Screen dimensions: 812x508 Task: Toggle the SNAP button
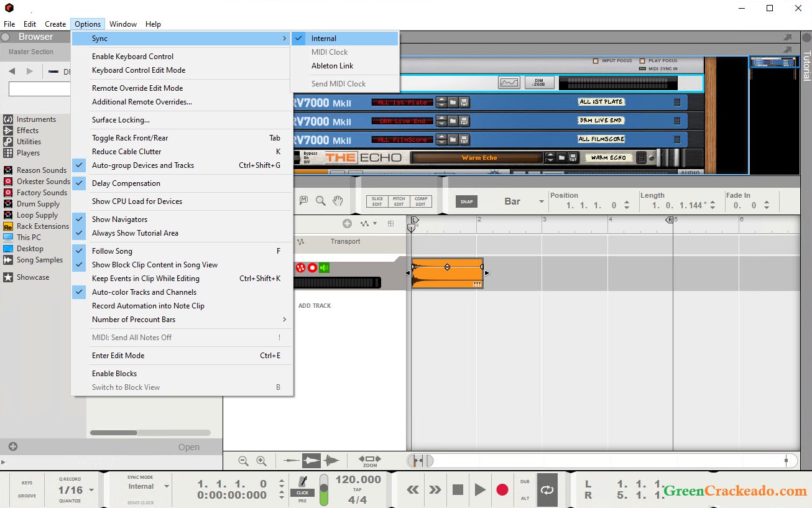point(466,201)
